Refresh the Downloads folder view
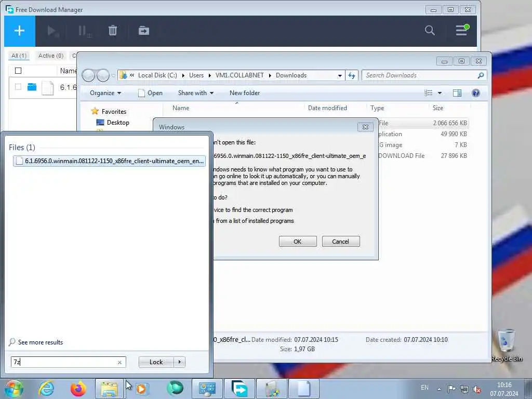Image resolution: width=532 pixels, height=399 pixels. [352, 75]
